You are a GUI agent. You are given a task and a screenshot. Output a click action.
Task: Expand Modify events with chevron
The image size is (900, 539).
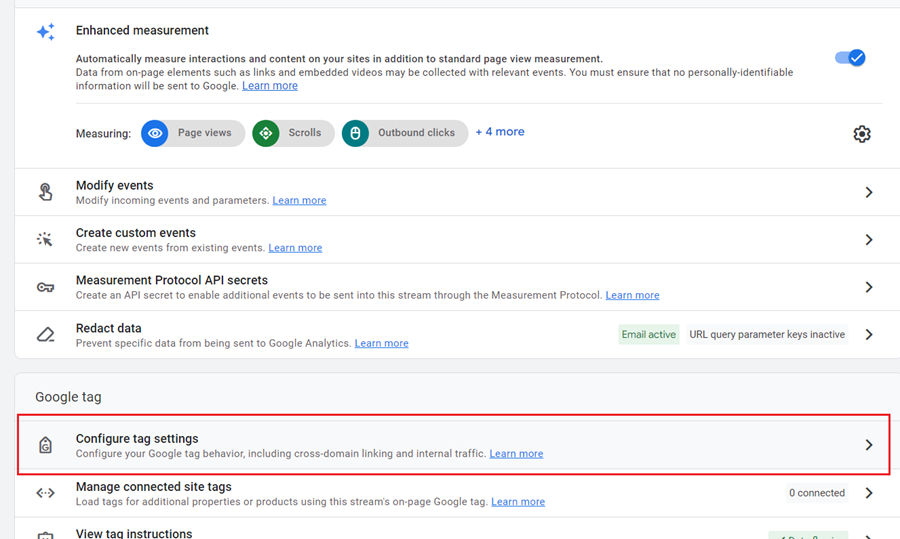click(x=868, y=192)
